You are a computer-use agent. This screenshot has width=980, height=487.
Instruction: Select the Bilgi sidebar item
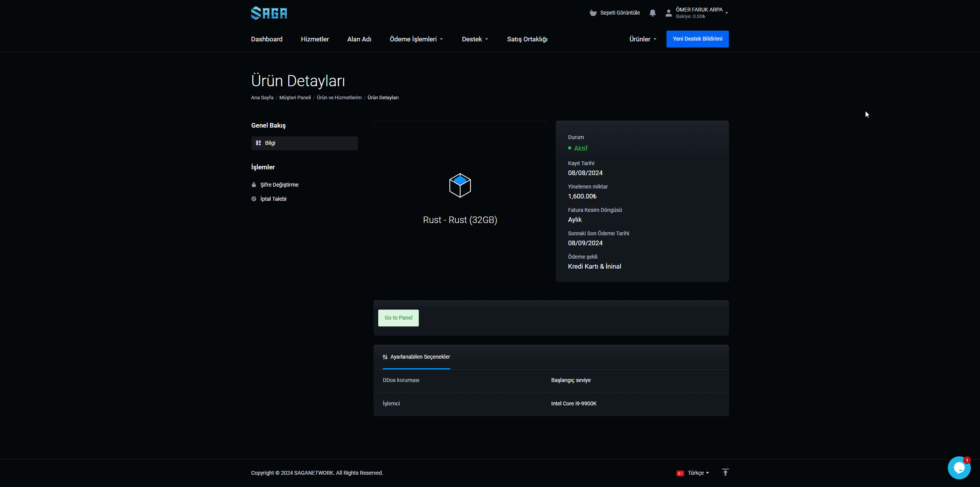click(x=304, y=143)
